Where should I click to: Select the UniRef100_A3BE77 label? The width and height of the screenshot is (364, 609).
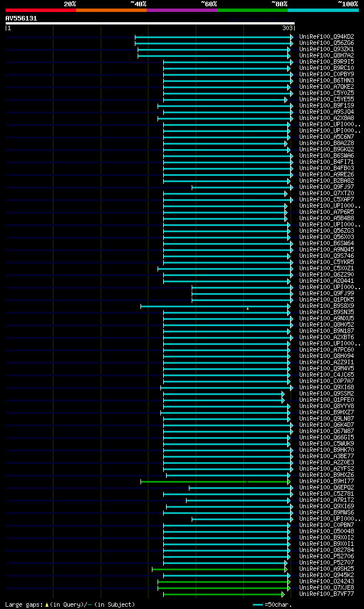(x=326, y=456)
